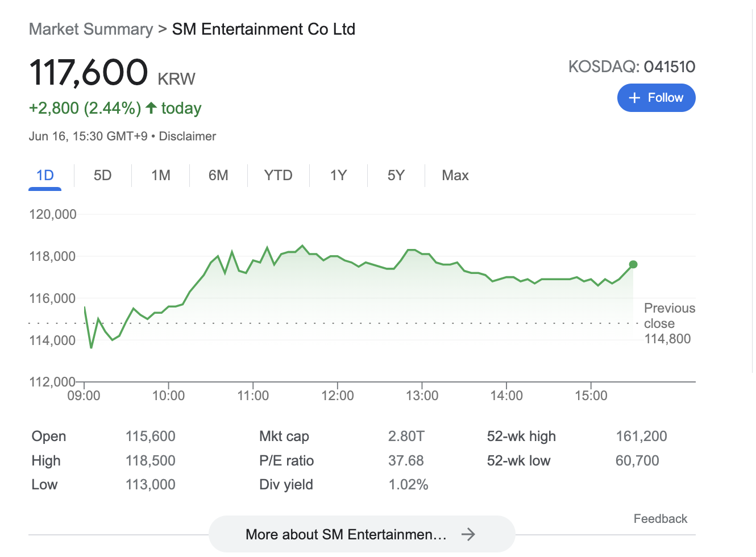Click the Div yield value 1.02%
The height and width of the screenshot is (557, 756).
coord(408,485)
